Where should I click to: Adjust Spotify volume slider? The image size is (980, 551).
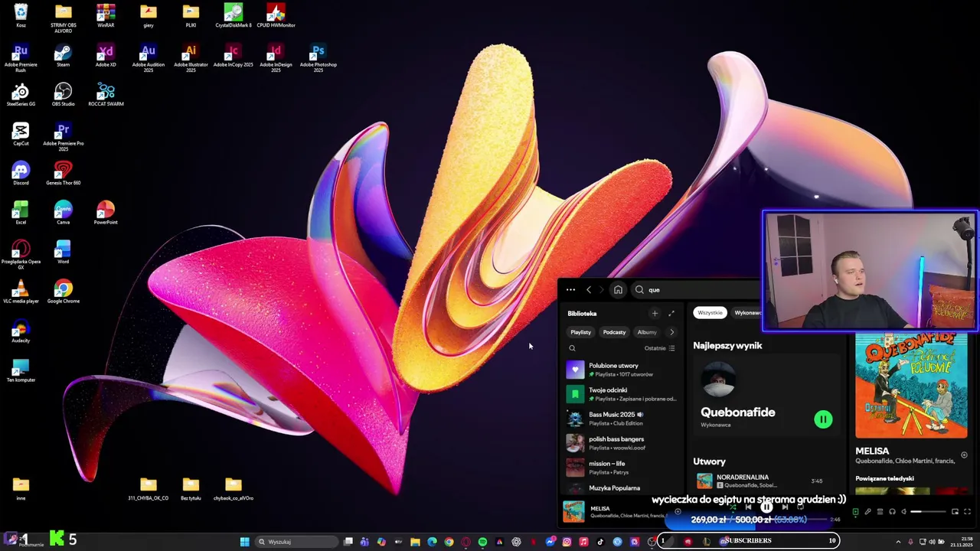pyautogui.click(x=928, y=512)
